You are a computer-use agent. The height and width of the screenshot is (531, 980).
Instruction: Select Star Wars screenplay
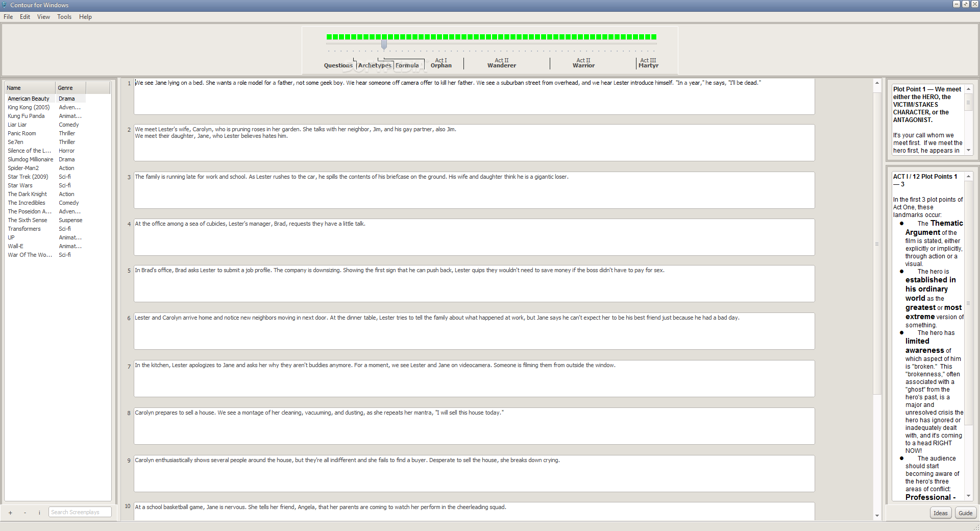45,185
